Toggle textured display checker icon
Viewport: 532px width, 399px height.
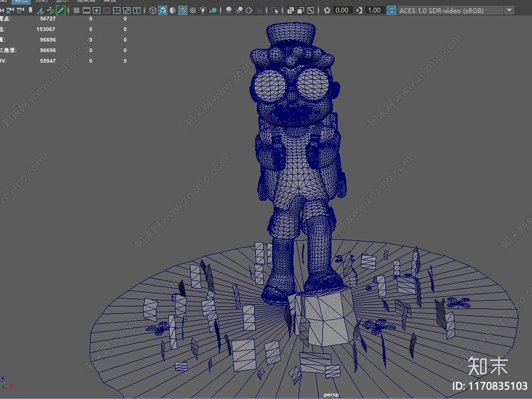(x=193, y=10)
